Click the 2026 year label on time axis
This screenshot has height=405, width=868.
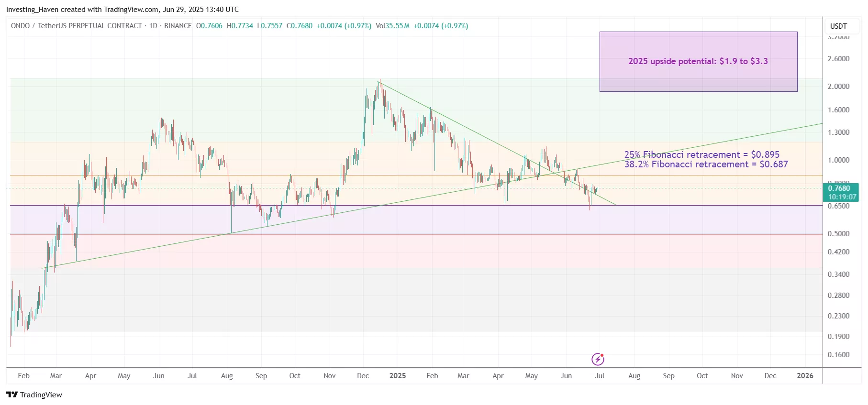tap(805, 376)
